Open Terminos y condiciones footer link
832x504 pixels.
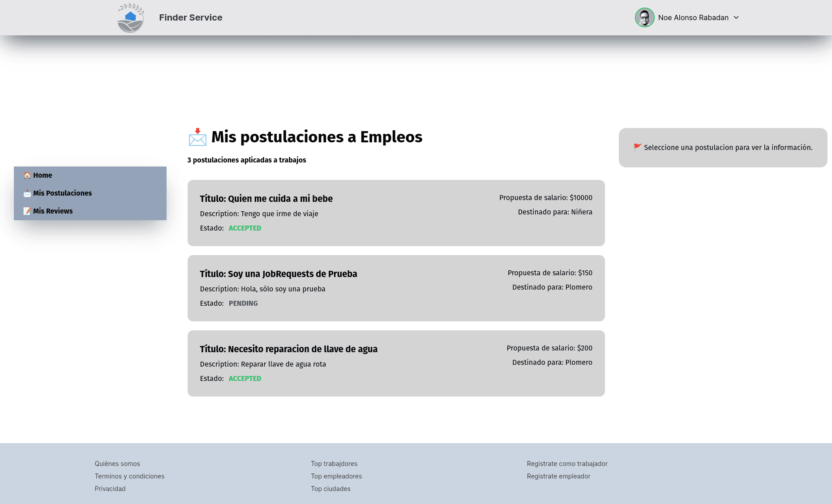tap(129, 476)
